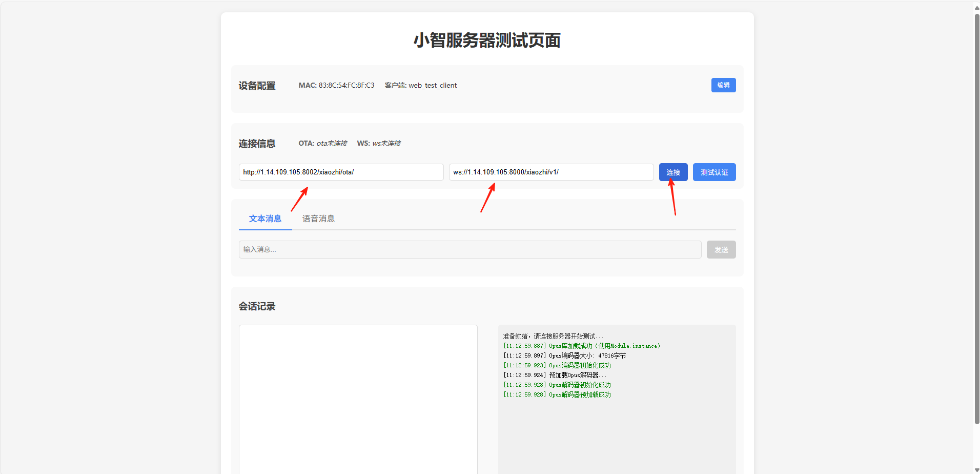Click log line Opus编码器初始化成功
Screen dimensions: 980x474
click(x=557, y=365)
